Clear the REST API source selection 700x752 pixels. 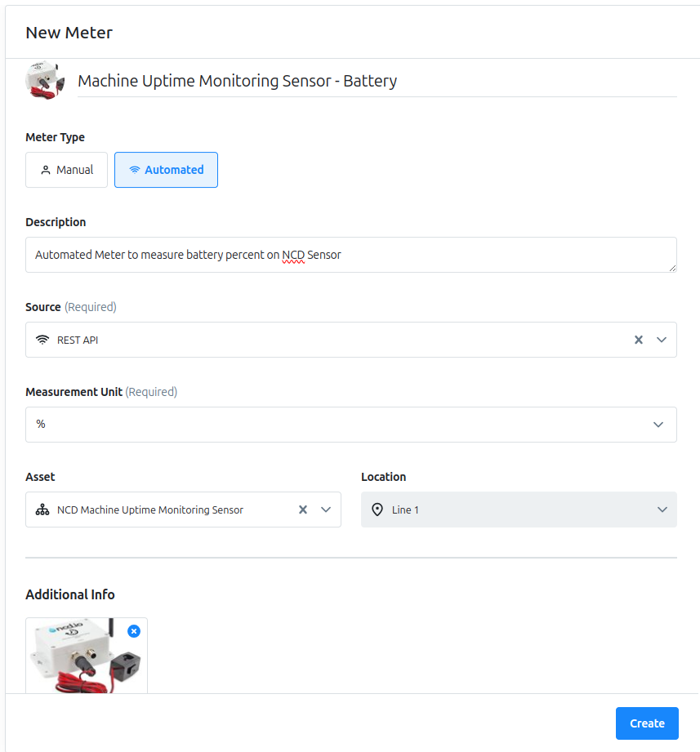pos(639,340)
